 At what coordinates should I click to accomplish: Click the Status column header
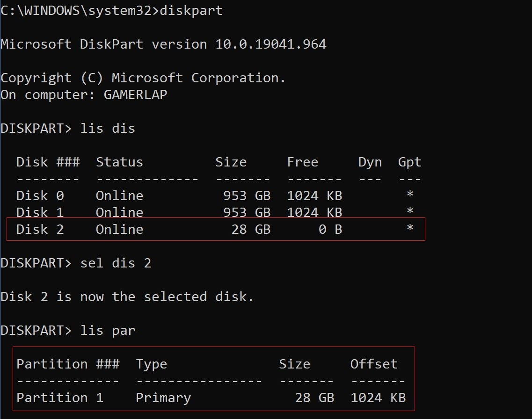pyautogui.click(x=119, y=162)
